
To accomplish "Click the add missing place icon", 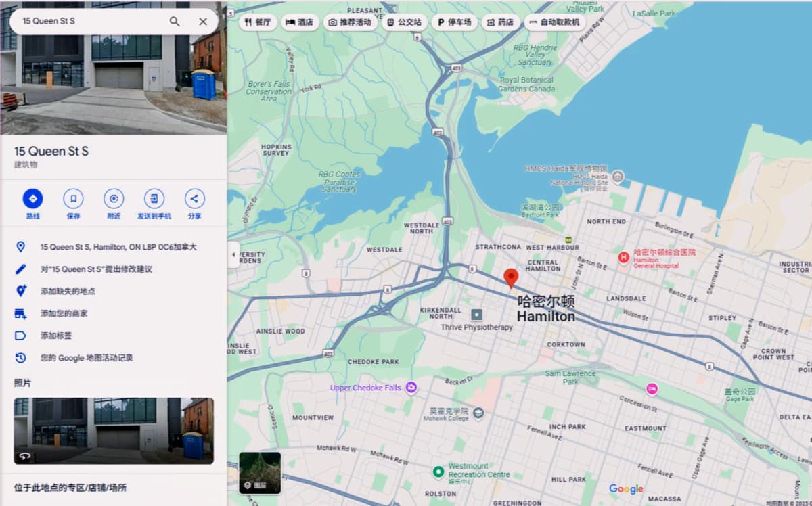I will pos(20,291).
